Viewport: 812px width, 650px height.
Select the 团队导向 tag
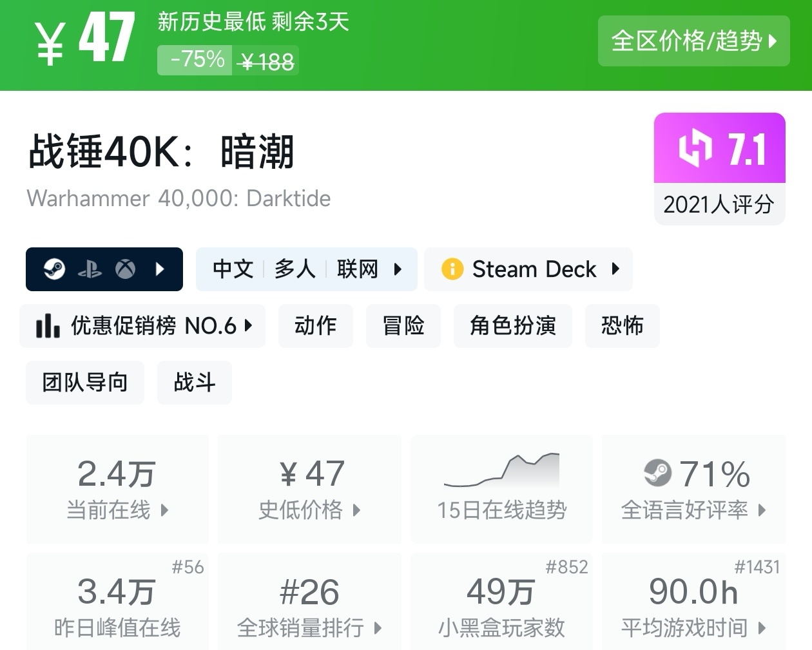tap(85, 383)
